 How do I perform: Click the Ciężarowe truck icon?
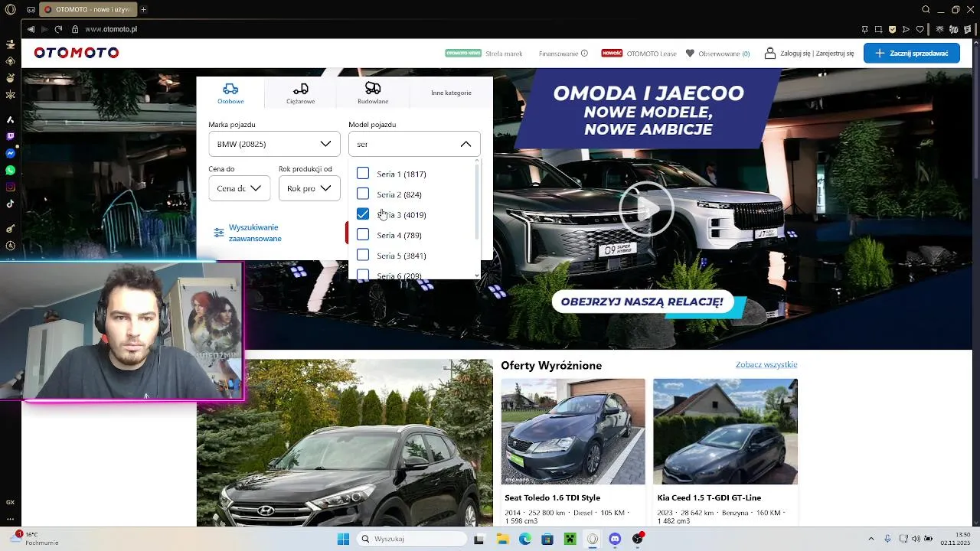[301, 89]
